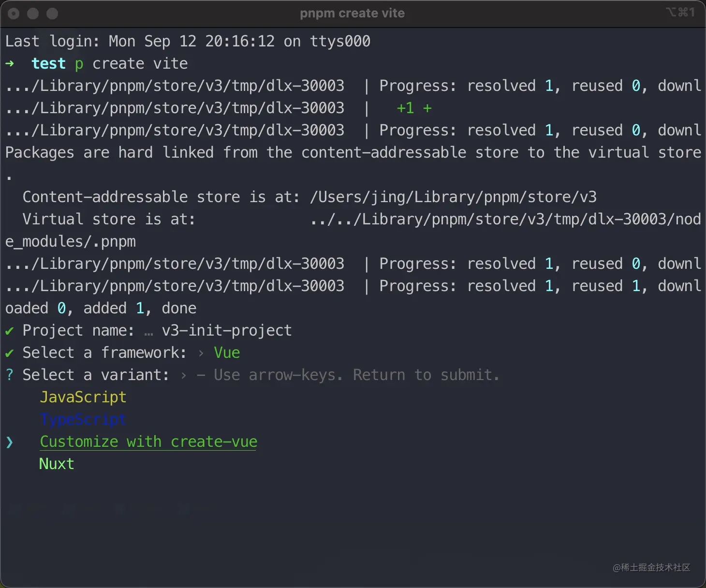
Task: Close the pnpm create vite terminal window
Action: tap(14, 14)
